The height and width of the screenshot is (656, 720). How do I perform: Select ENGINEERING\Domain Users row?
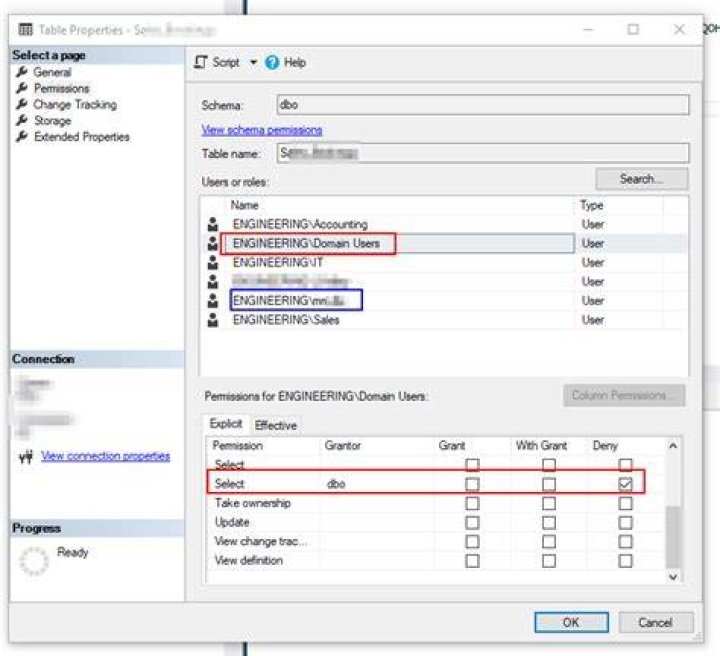[x=445, y=243]
